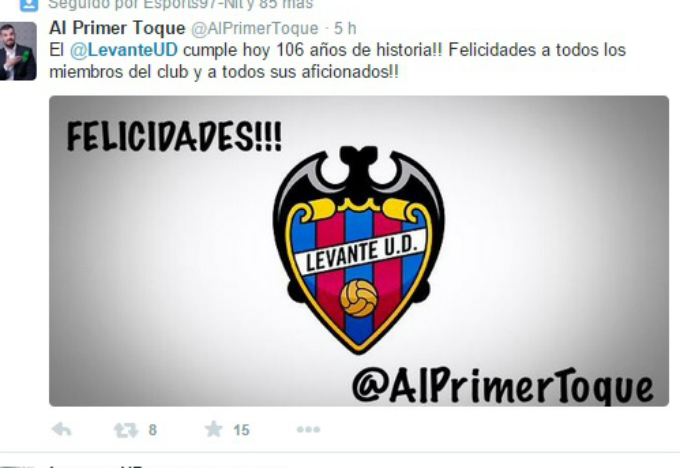Viewport: 680px width, 468px height.
Task: Click the FELICIDADES!!! text in image
Action: click(174, 136)
